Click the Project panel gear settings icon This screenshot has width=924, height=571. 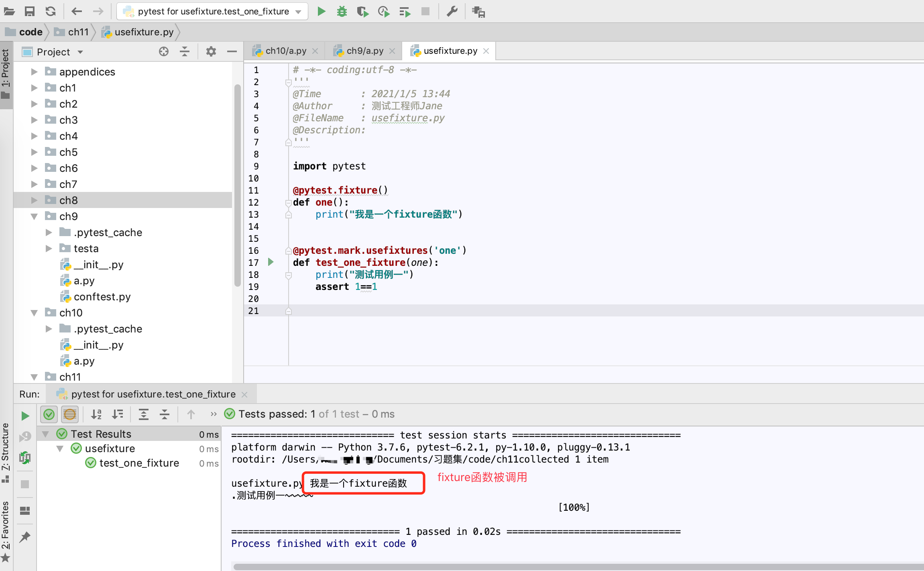[211, 51]
